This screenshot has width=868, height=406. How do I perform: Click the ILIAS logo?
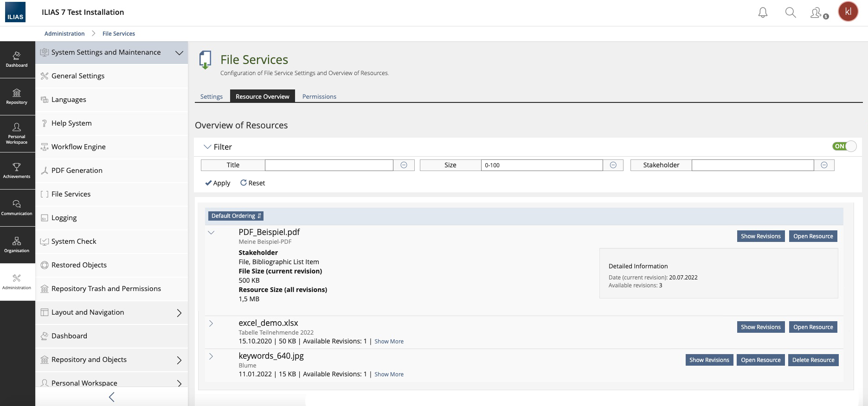tap(15, 13)
